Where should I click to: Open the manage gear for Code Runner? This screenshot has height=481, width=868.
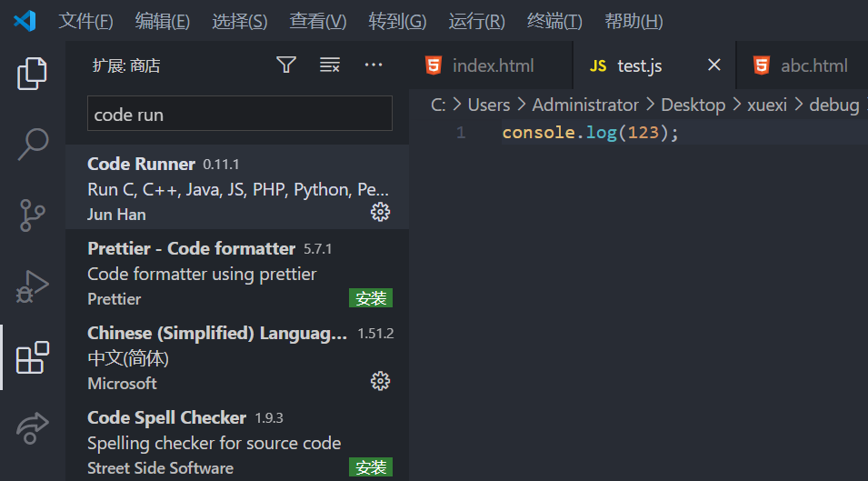tap(380, 212)
